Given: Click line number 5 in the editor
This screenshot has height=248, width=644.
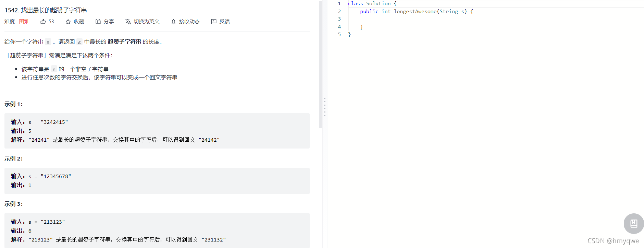Looking at the screenshot, I should tap(339, 34).
